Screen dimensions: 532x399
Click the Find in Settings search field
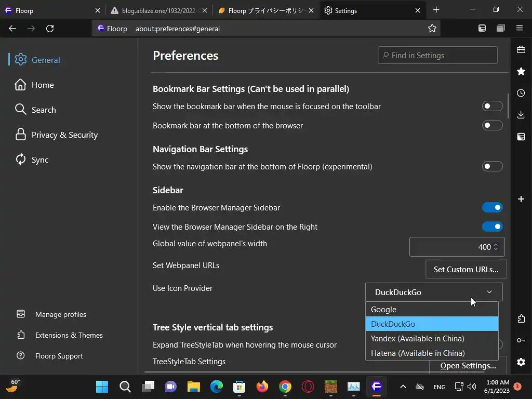(x=437, y=55)
